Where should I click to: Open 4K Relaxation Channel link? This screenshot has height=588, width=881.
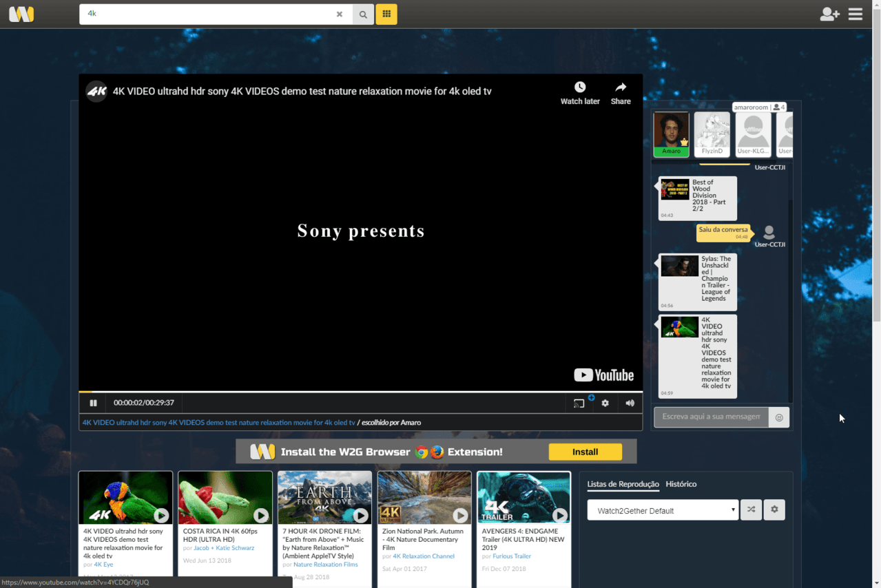point(424,556)
